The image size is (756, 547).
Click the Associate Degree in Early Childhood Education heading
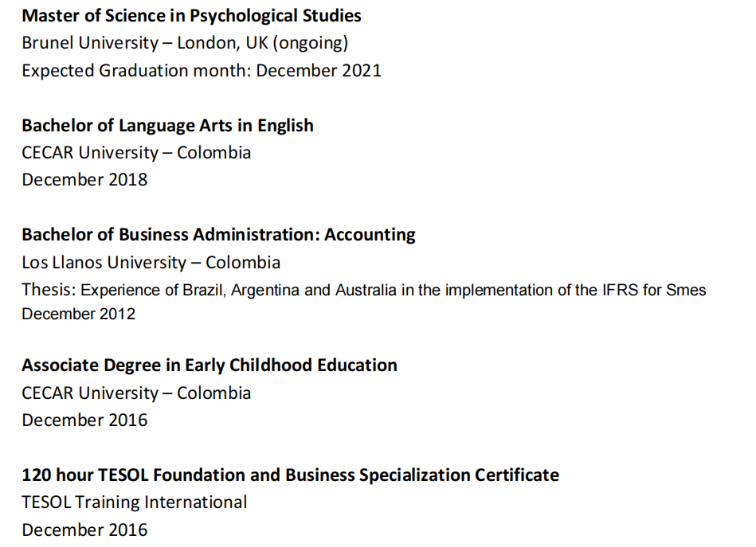[210, 365]
